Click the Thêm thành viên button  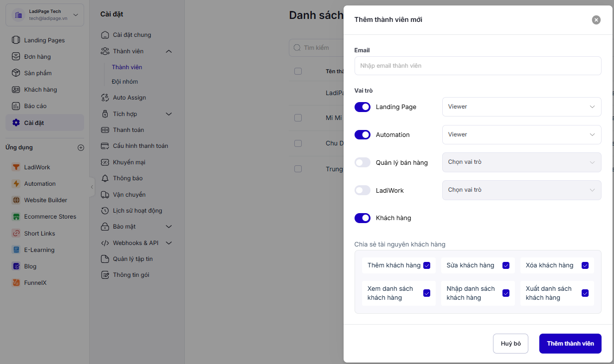click(x=570, y=344)
